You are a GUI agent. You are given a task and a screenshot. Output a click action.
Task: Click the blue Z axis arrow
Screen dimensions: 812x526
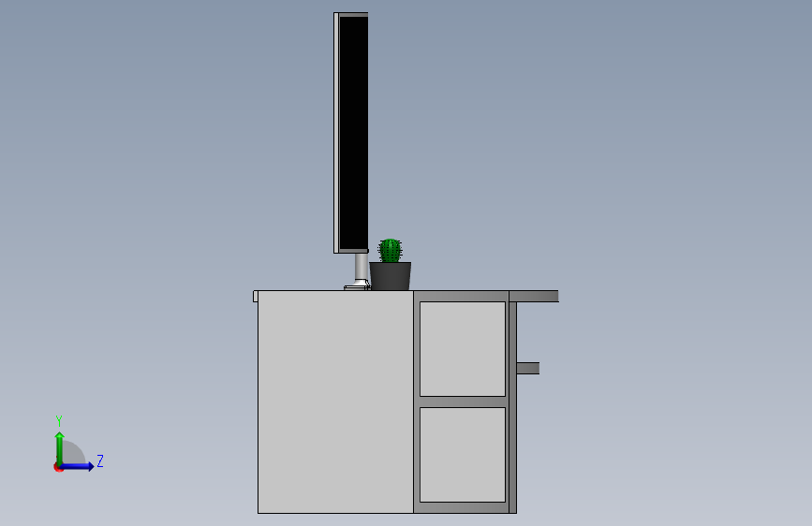coord(77,466)
